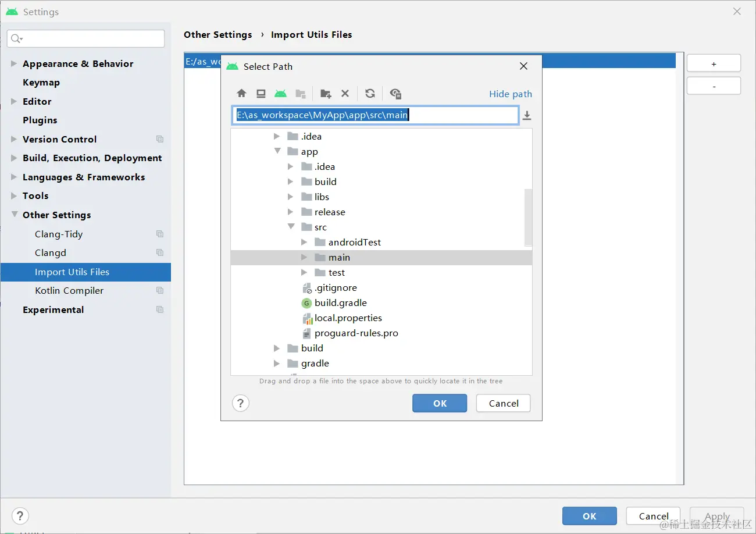The width and height of the screenshot is (756, 534).
Task: Open help in Select Path dialog
Action: 241,403
